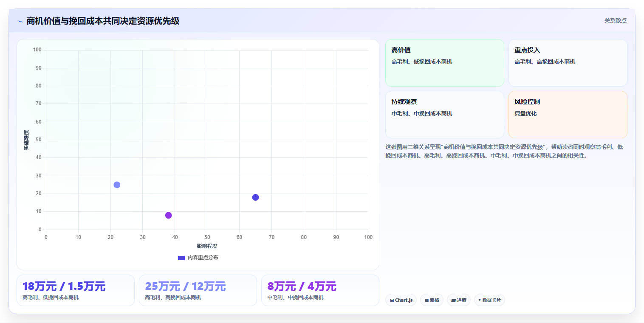
Task: Click the 进度 tag chip
Action: [459, 300]
